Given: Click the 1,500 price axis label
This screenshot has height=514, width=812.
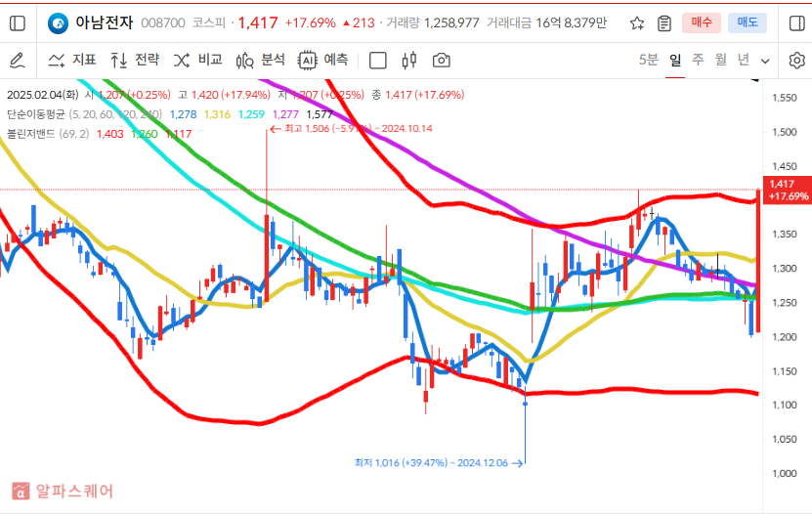Looking at the screenshot, I should coord(784,132).
